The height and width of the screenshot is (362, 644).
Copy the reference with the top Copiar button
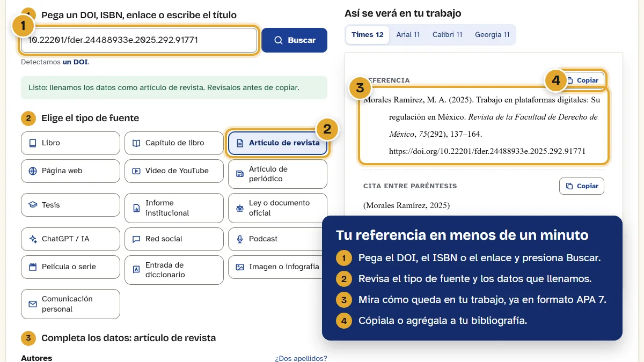click(582, 80)
